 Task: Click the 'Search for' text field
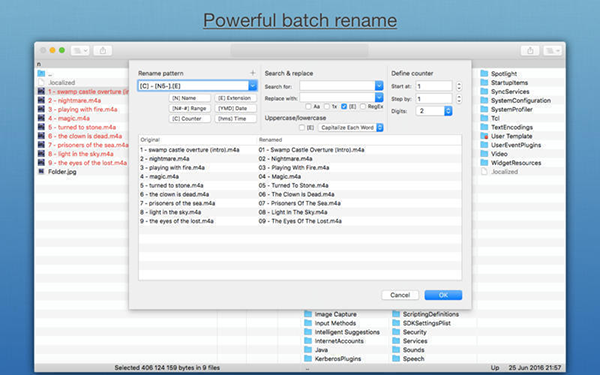coord(337,86)
